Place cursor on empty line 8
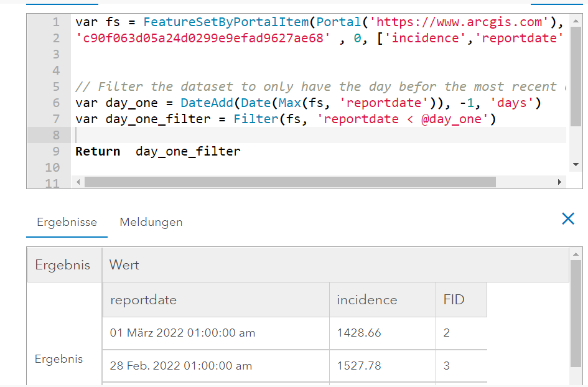 [311, 135]
